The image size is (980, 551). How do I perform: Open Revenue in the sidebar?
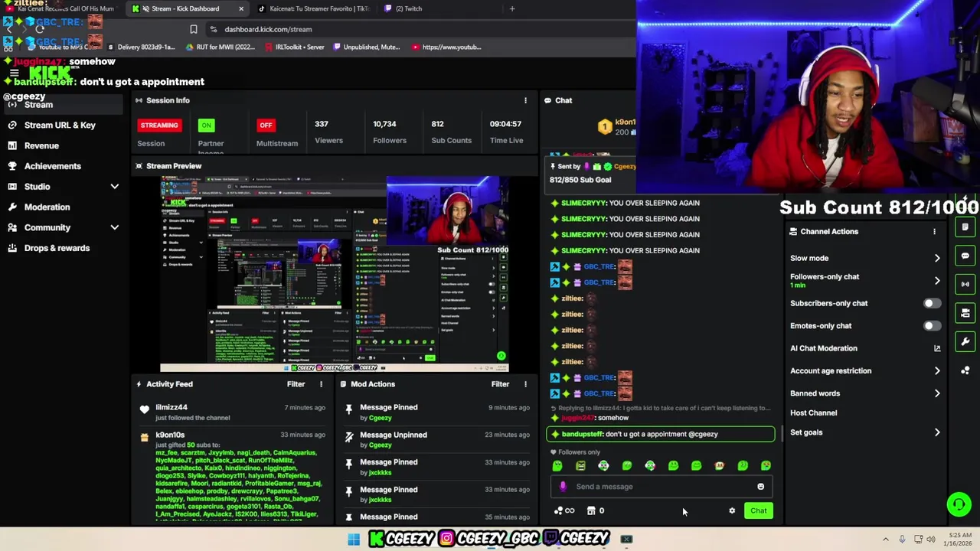(41, 145)
